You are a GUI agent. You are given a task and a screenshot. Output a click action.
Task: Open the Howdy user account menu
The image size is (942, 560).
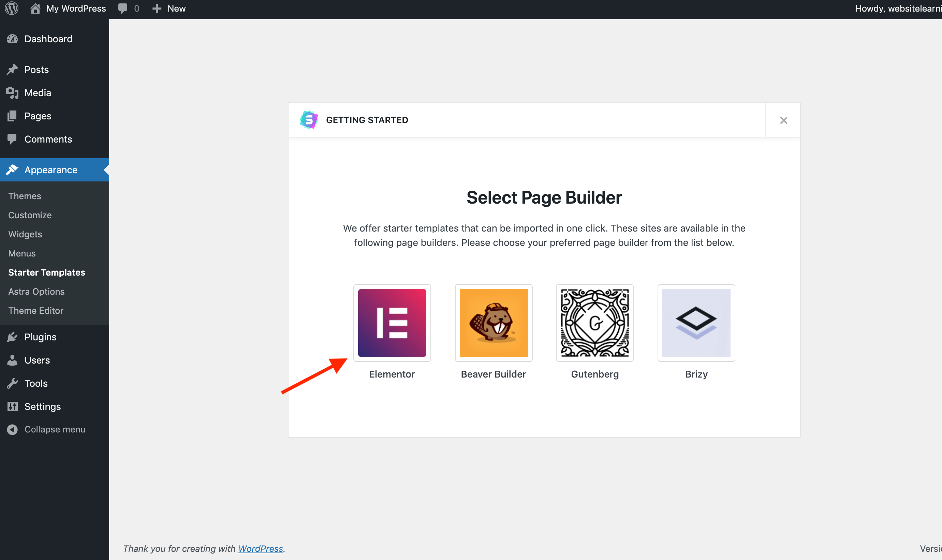[x=898, y=9]
